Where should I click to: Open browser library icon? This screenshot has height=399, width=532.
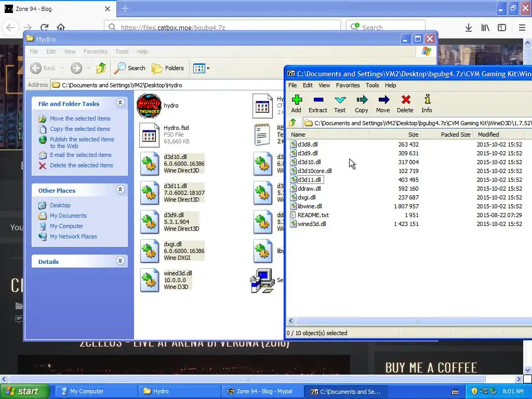point(485,28)
